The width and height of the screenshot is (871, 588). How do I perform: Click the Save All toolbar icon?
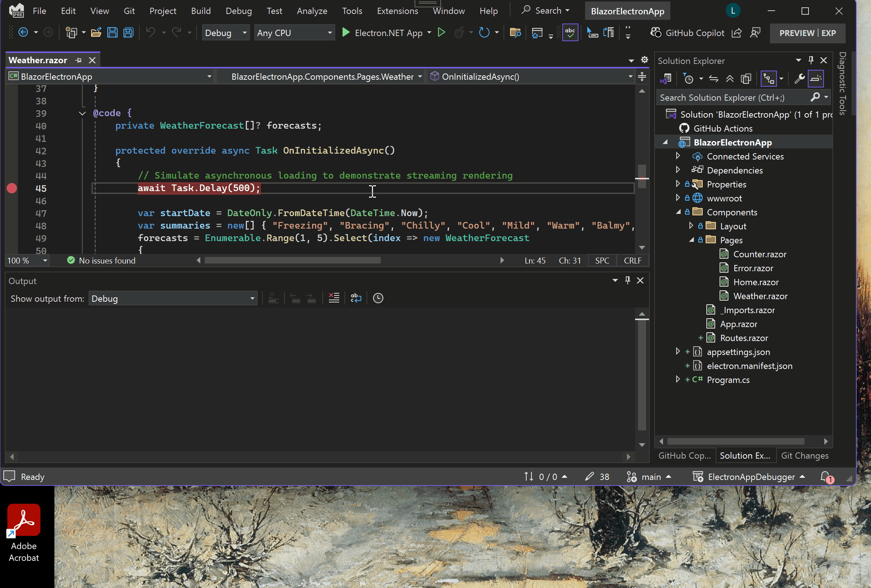[129, 33]
